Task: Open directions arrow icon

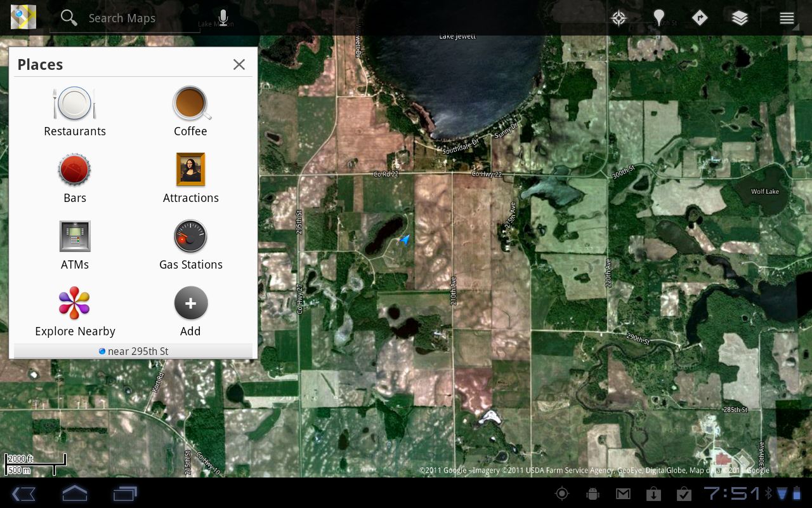Action: 699,18
